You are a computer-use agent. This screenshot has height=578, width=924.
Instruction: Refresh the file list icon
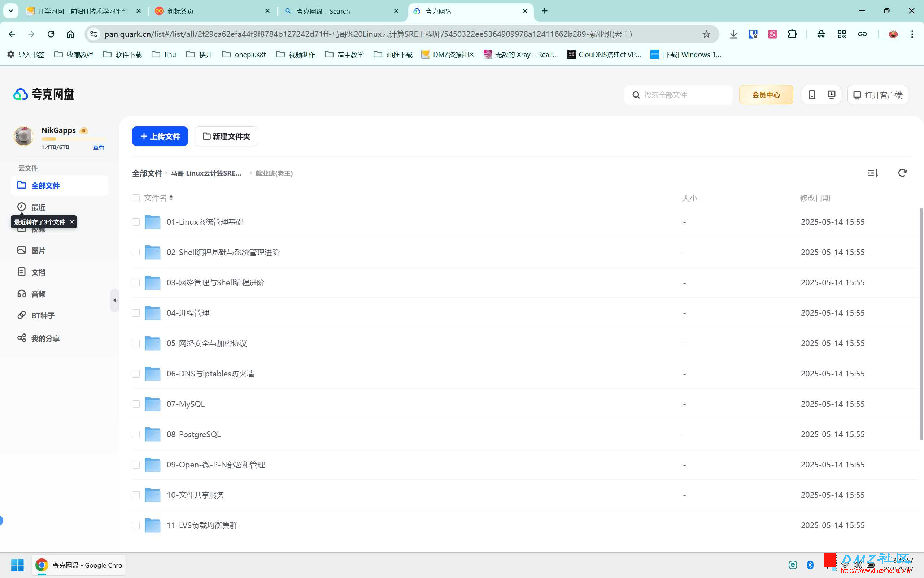click(x=902, y=173)
